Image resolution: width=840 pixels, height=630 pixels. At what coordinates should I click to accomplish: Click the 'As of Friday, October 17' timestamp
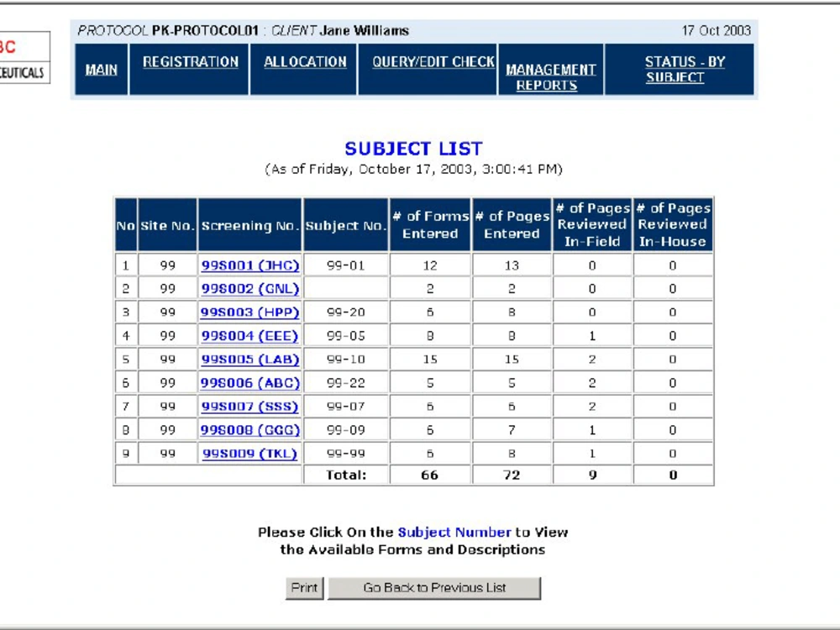tap(413, 170)
